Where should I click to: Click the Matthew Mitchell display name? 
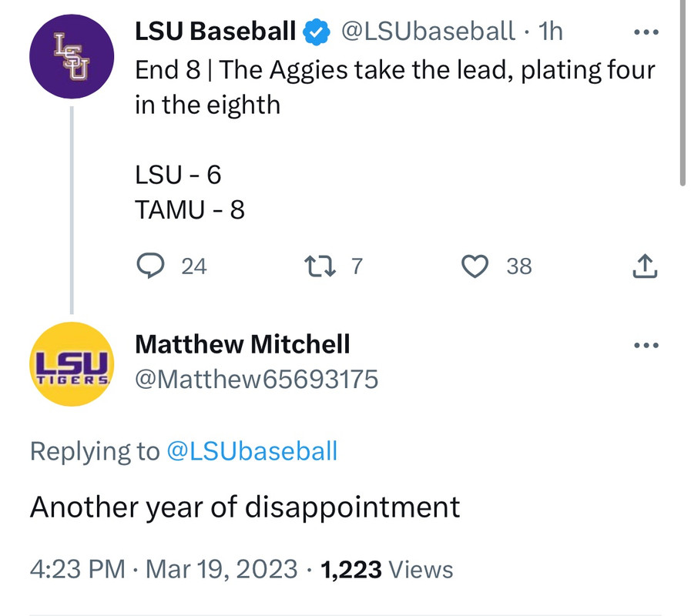[x=242, y=344]
